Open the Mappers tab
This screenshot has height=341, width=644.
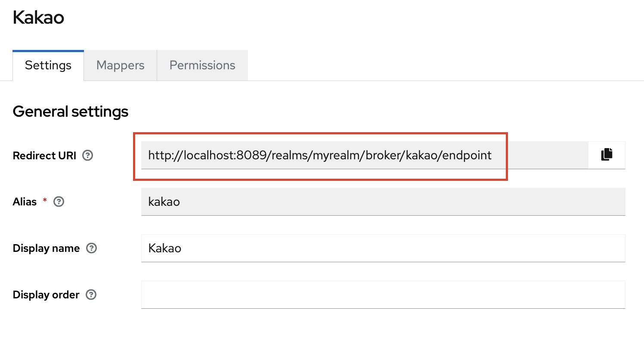(120, 65)
